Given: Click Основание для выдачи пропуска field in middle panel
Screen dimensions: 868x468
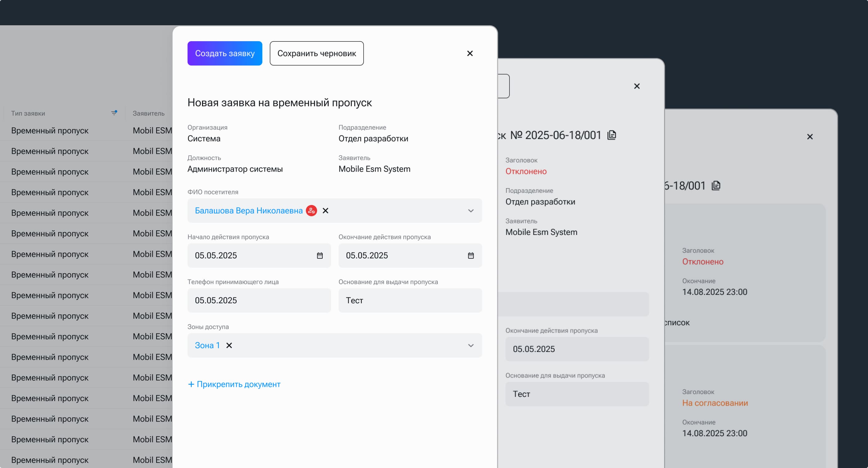Looking at the screenshot, I should tap(577, 394).
